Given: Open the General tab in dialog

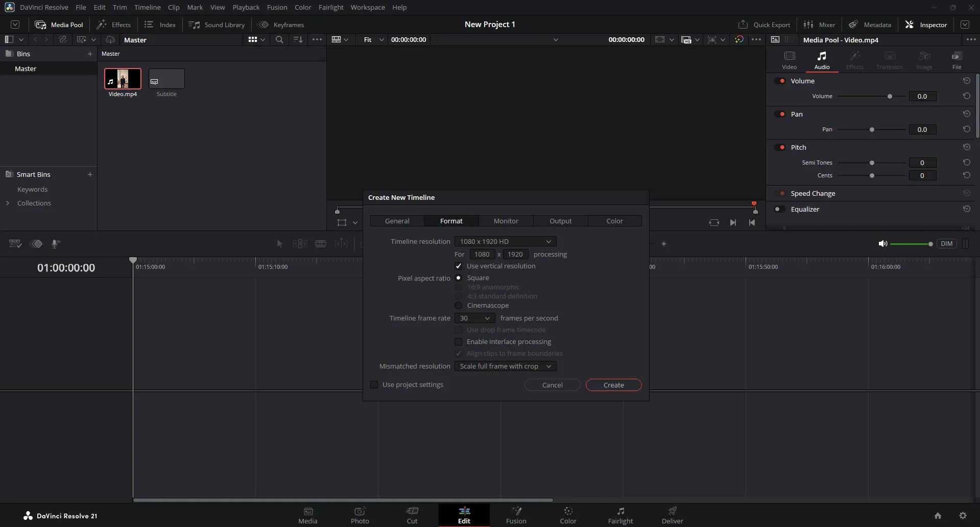Looking at the screenshot, I should [397, 221].
